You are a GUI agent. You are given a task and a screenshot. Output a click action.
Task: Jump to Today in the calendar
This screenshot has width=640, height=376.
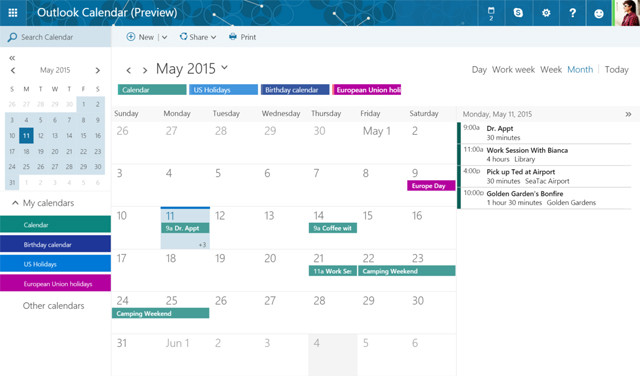pyautogui.click(x=616, y=70)
